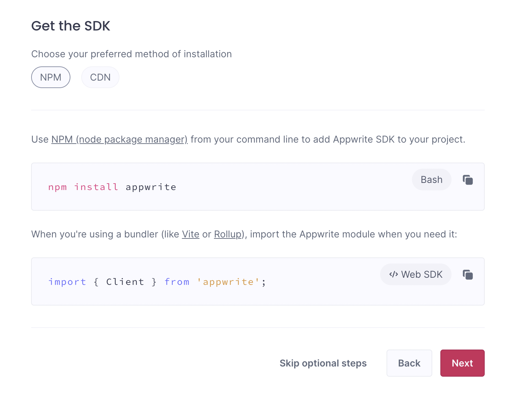Copy the npm install command
This screenshot has height=420, width=526.
coord(468,180)
